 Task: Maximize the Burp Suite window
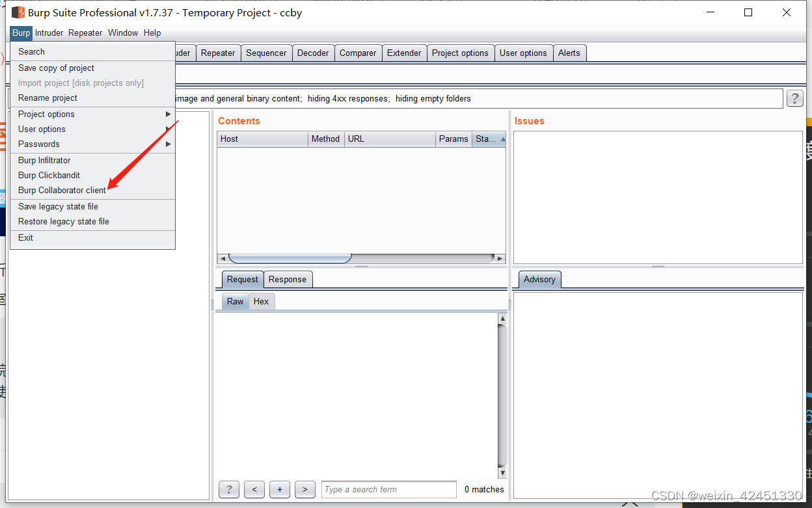pyautogui.click(x=748, y=12)
